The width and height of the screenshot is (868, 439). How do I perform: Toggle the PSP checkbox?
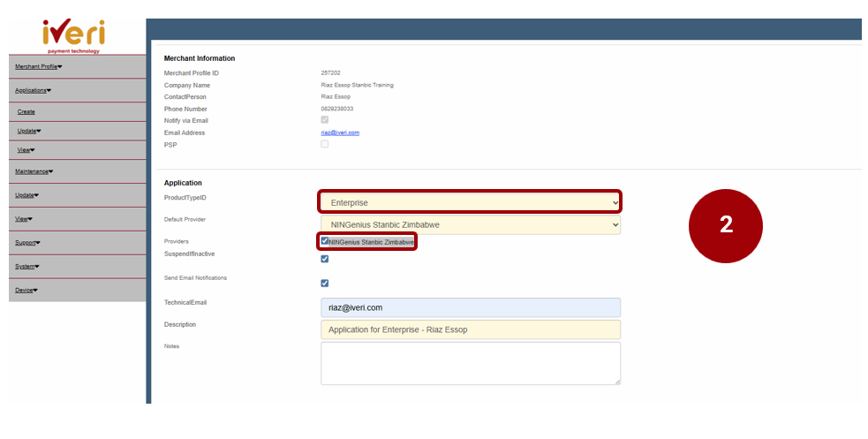tap(324, 144)
